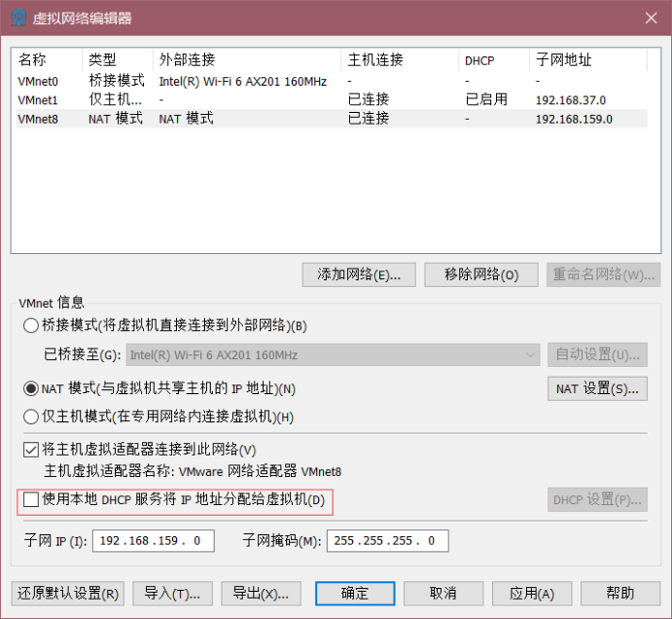Click the 添加网络(E)... button
This screenshot has width=672, height=619.
(x=359, y=274)
